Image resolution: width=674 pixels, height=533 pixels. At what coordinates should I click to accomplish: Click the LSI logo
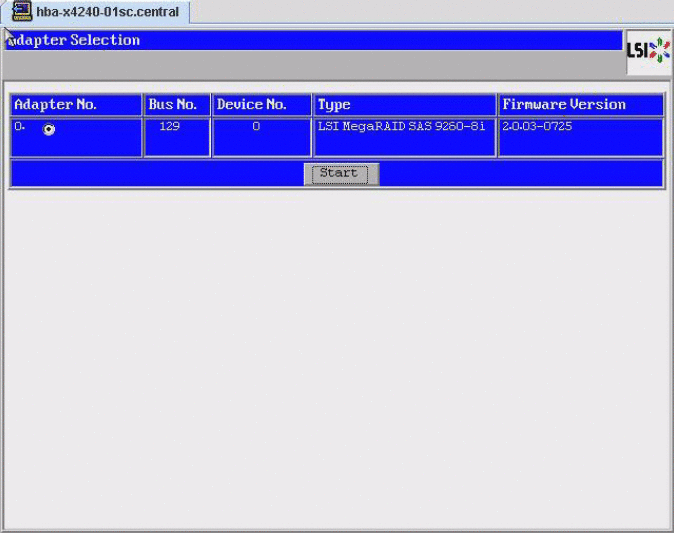pyautogui.click(x=648, y=52)
